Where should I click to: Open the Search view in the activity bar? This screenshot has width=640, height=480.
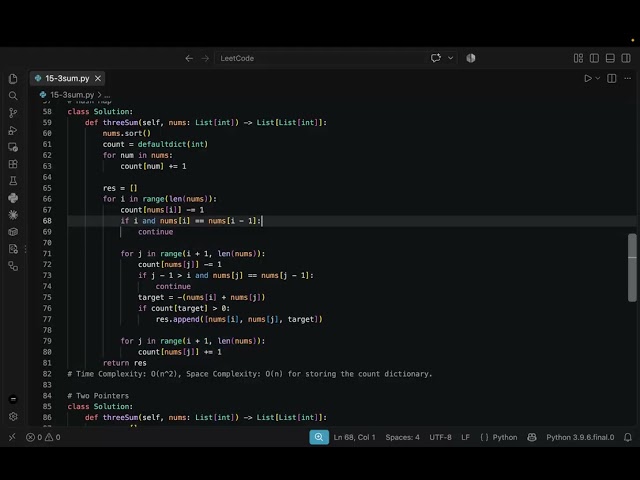tap(13, 96)
